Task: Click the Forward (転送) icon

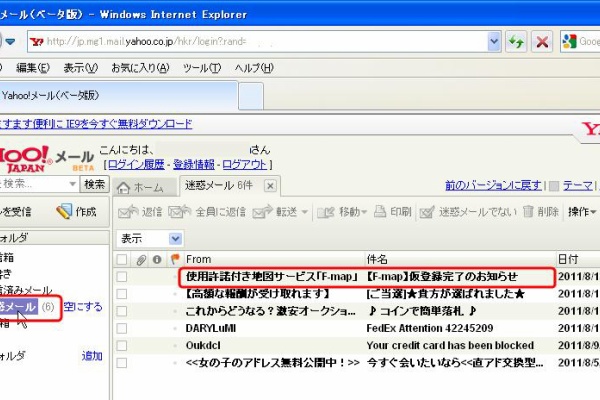Action: (x=262, y=212)
